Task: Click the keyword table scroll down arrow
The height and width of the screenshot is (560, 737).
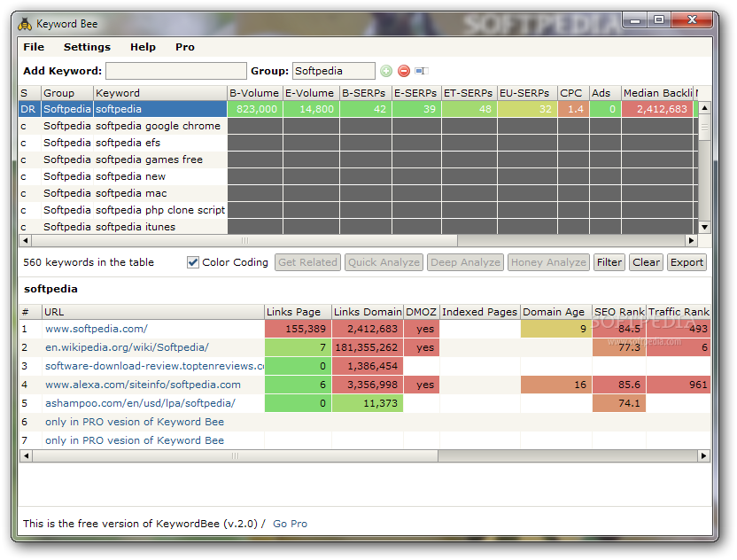Action: pos(704,228)
